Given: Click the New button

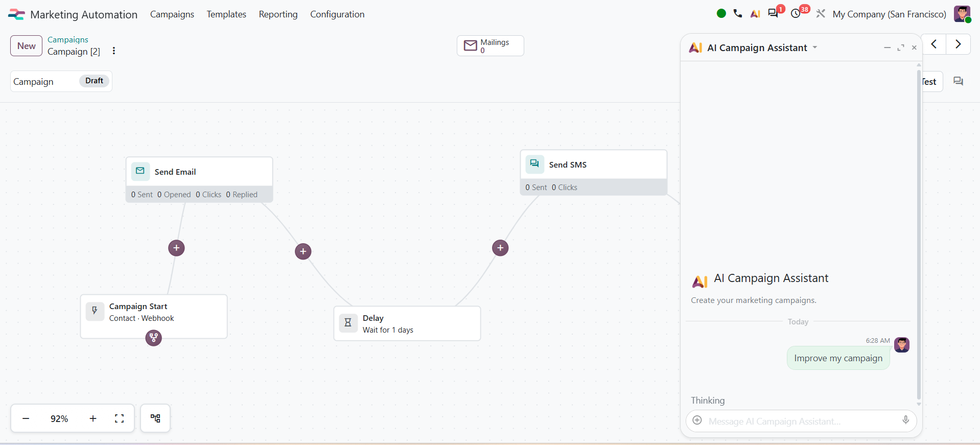Looking at the screenshot, I should tap(26, 45).
